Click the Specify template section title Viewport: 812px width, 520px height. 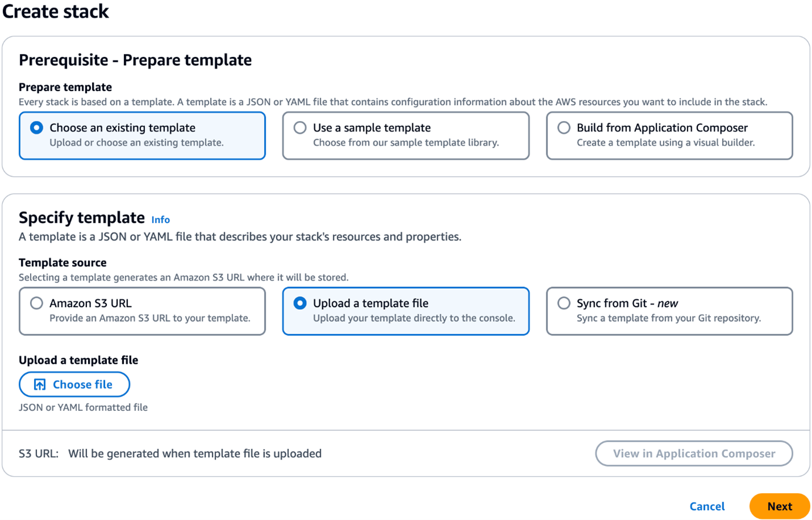(x=82, y=218)
